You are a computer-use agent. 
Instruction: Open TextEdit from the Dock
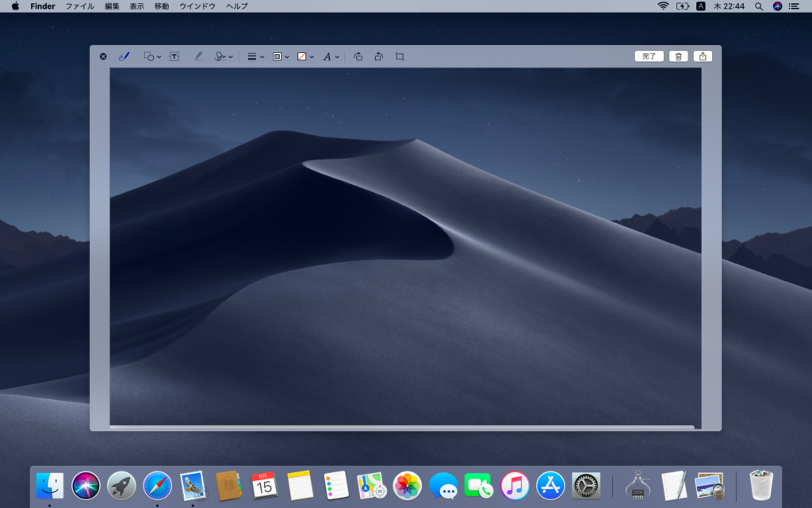pyautogui.click(x=674, y=486)
